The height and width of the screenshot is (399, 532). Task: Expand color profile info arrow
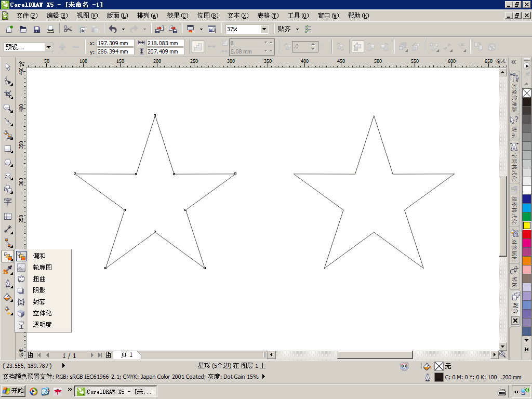(x=263, y=377)
